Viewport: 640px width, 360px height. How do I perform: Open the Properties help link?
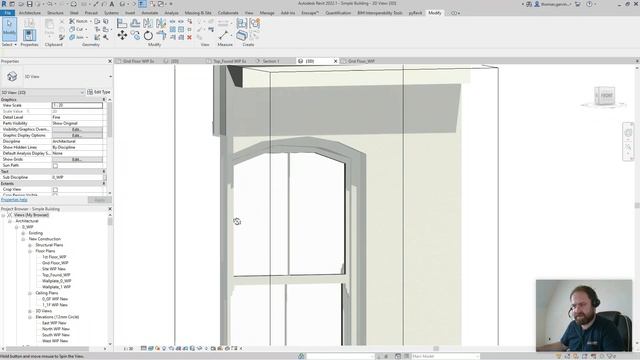[14, 200]
